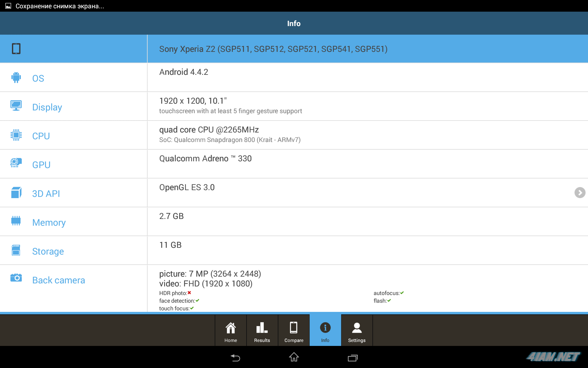Viewport: 588px width, 368px height.
Task: Click the tablet device icon in header row
Action: pos(16,49)
